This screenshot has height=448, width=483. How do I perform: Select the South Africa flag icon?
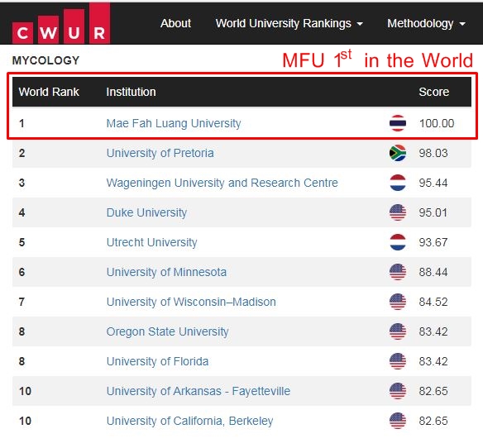(x=398, y=153)
